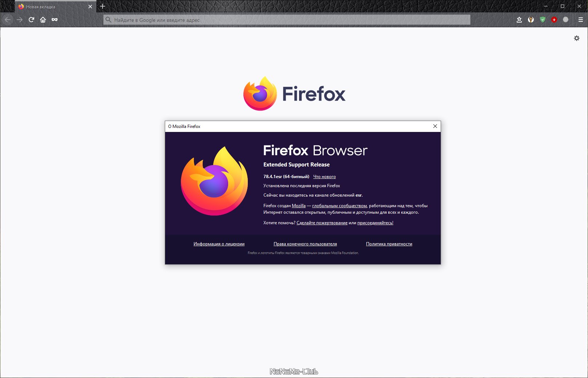
Task: Click the Extended Support Release text
Action: (297, 165)
